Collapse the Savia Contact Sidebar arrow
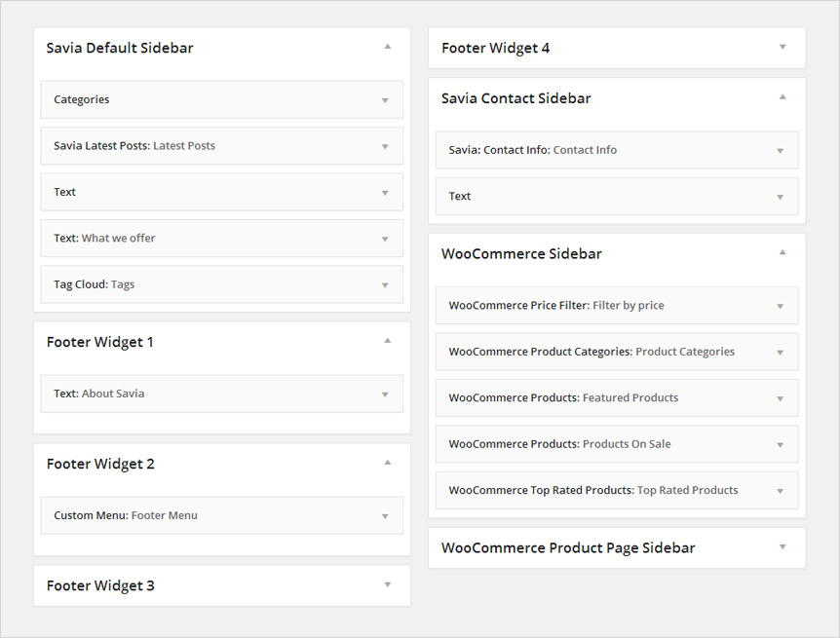840x638 pixels. pos(782,97)
